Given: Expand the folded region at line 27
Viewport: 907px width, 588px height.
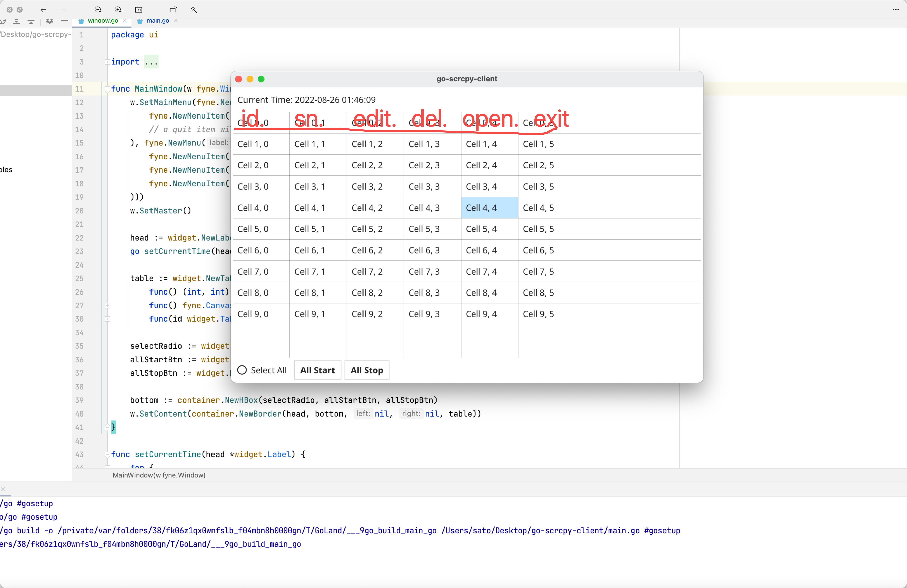Looking at the screenshot, I should pos(107,305).
